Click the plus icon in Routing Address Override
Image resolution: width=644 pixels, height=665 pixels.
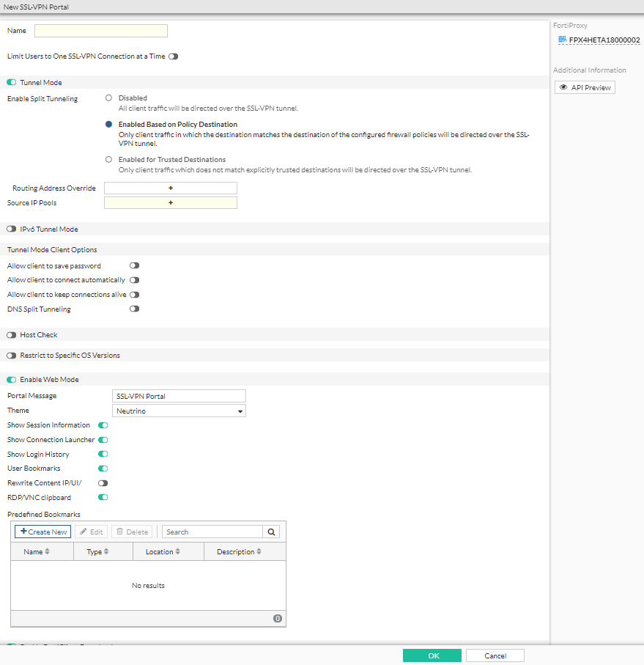[171, 188]
